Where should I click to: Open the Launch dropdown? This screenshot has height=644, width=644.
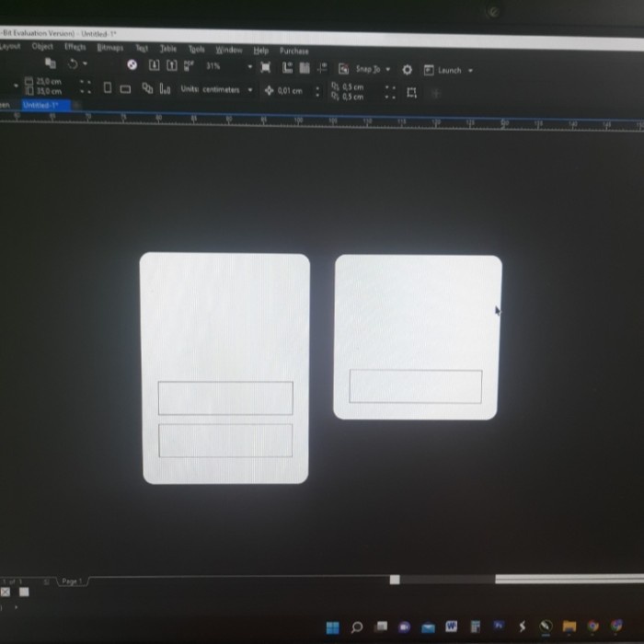click(x=470, y=71)
